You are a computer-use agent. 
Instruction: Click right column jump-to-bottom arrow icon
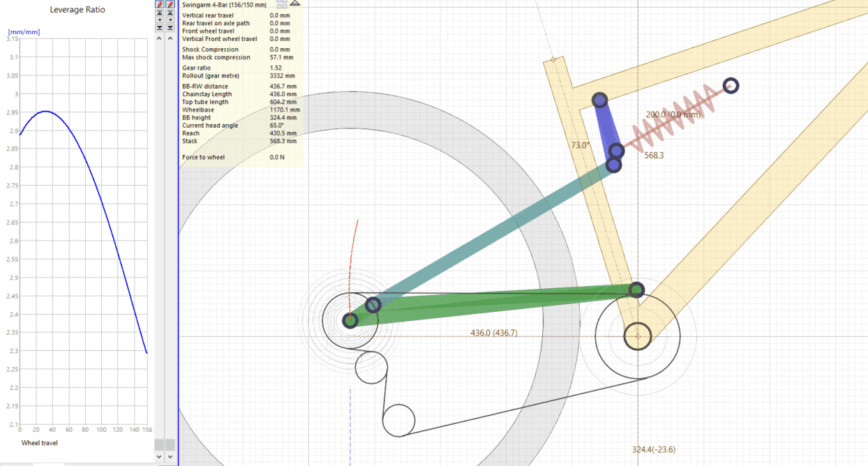point(170,28)
